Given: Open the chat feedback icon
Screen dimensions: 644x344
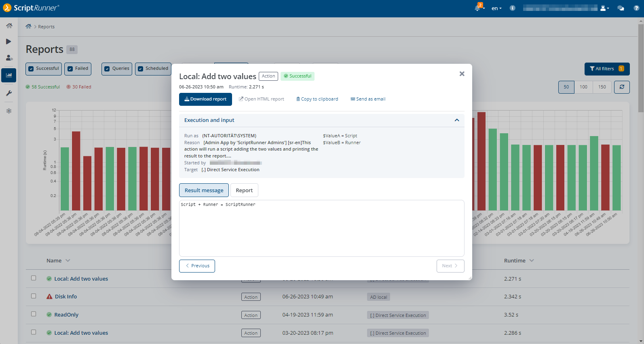Looking at the screenshot, I should pos(621,8).
